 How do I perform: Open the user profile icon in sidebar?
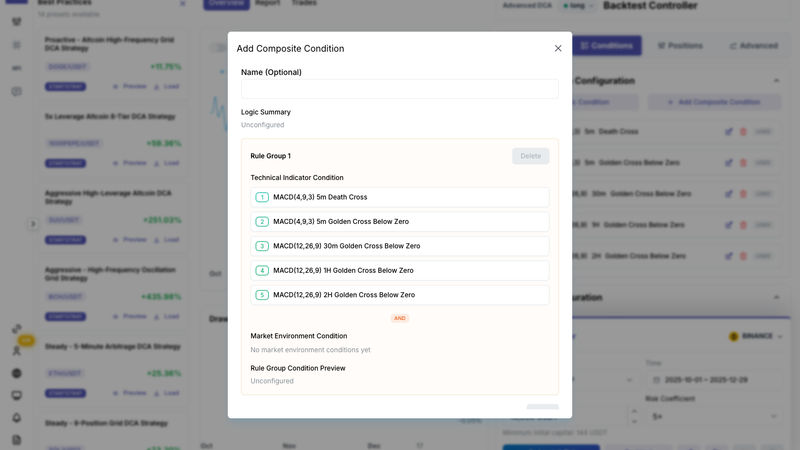coord(16,351)
